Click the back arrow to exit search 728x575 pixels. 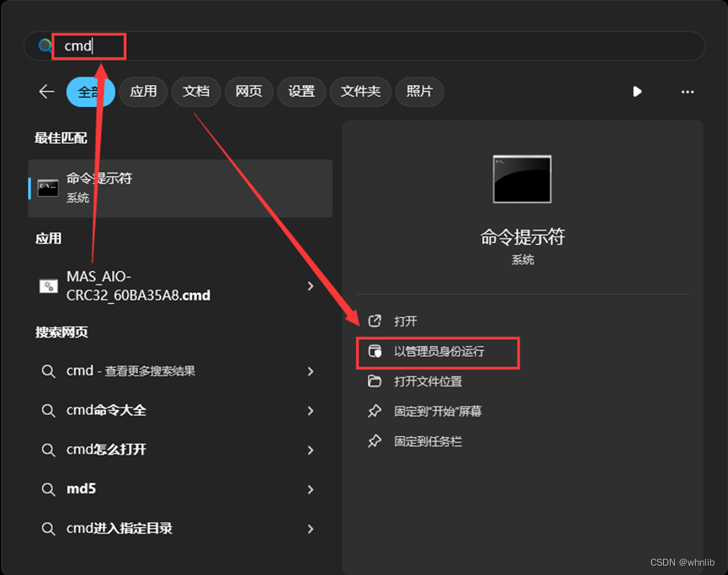coord(46,92)
